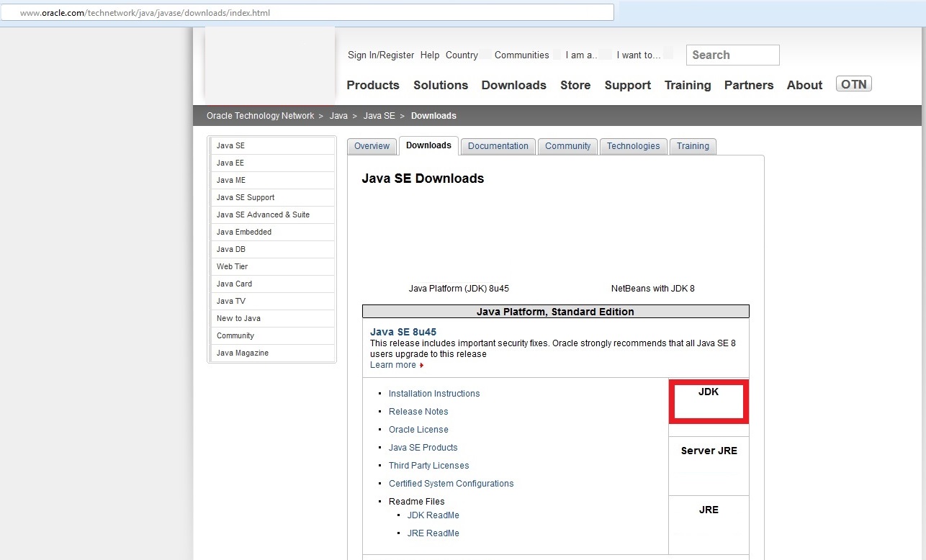The image size is (926, 560).
Task: Expand the Country dropdown
Action: (x=462, y=55)
